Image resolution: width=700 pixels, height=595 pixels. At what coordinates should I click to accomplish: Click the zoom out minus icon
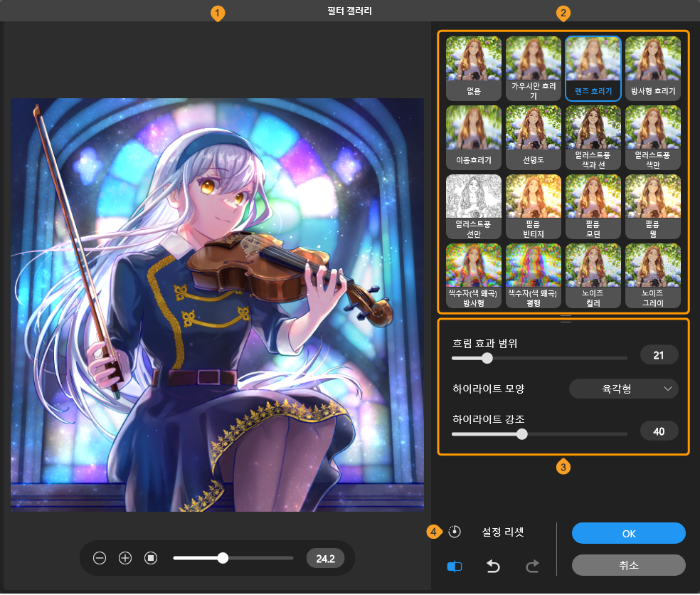100,558
